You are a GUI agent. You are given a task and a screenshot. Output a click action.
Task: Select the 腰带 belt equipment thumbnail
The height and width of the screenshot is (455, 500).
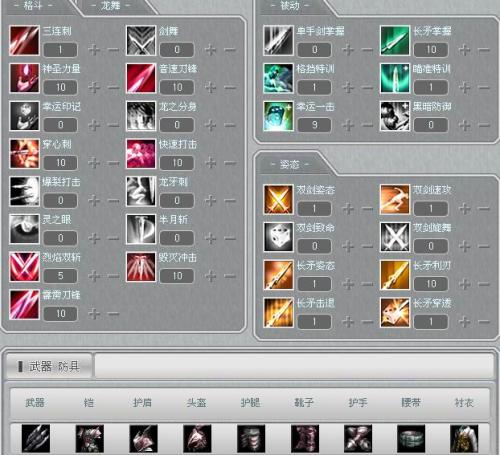[x=411, y=438]
